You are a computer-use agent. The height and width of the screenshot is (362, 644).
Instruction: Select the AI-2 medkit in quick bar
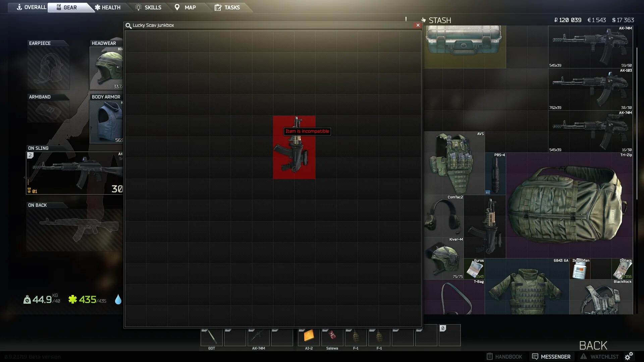pyautogui.click(x=309, y=337)
